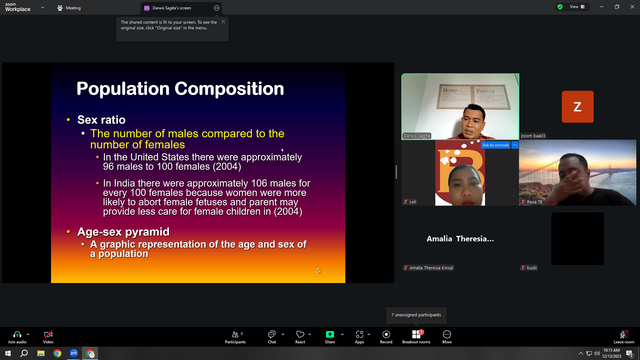Expand the Apps options arrow

coord(369,335)
